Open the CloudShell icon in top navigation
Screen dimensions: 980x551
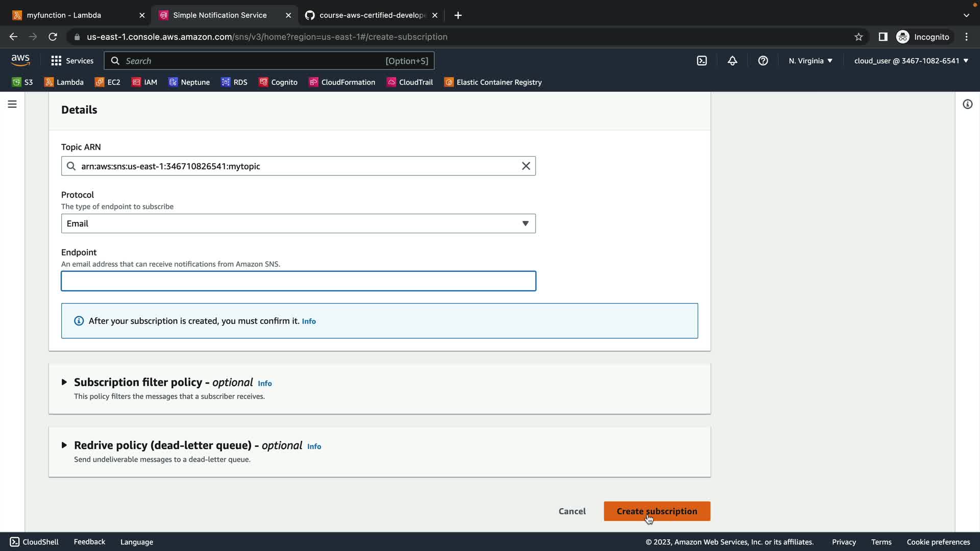pyautogui.click(x=702, y=61)
